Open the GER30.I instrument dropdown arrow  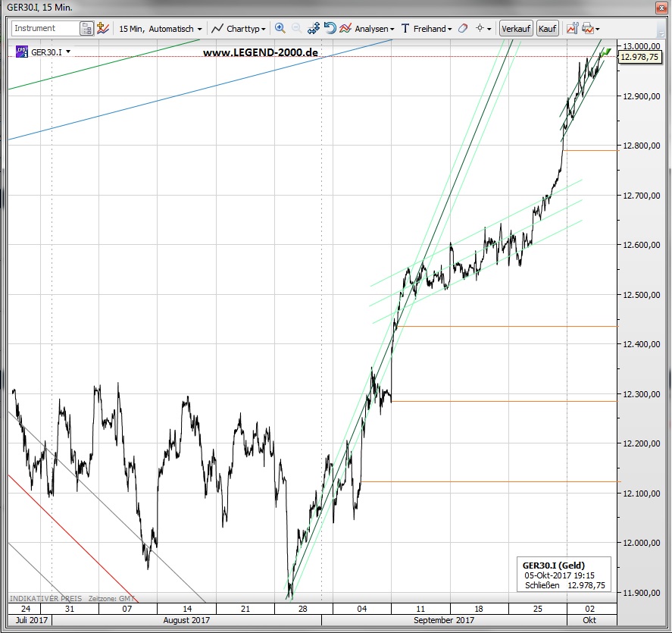(68, 52)
